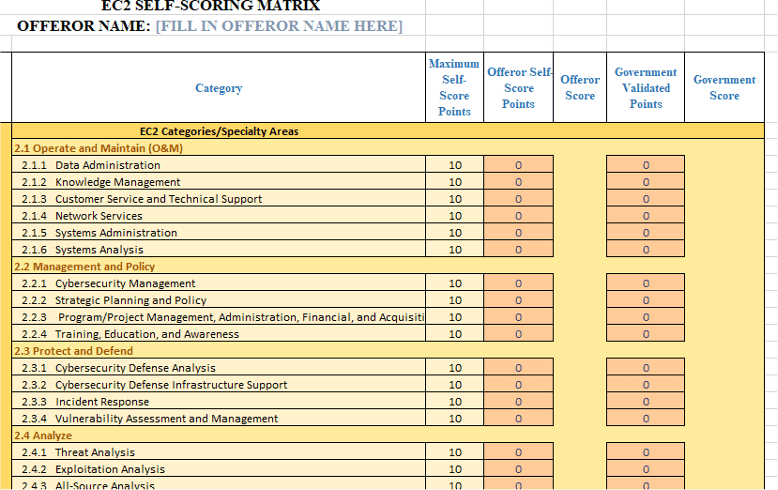This screenshot has height=490, width=778.
Task: Select max points cell for Incident Response
Action: 454,401
